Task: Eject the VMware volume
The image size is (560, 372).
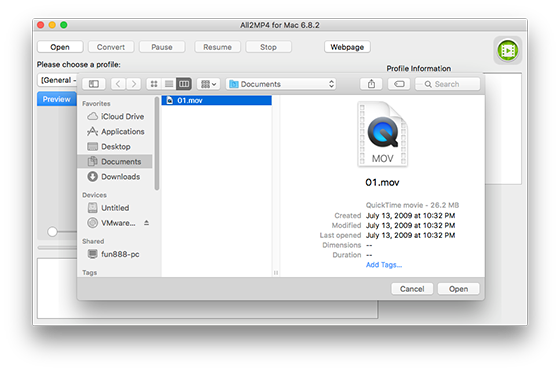Action: pos(146,223)
